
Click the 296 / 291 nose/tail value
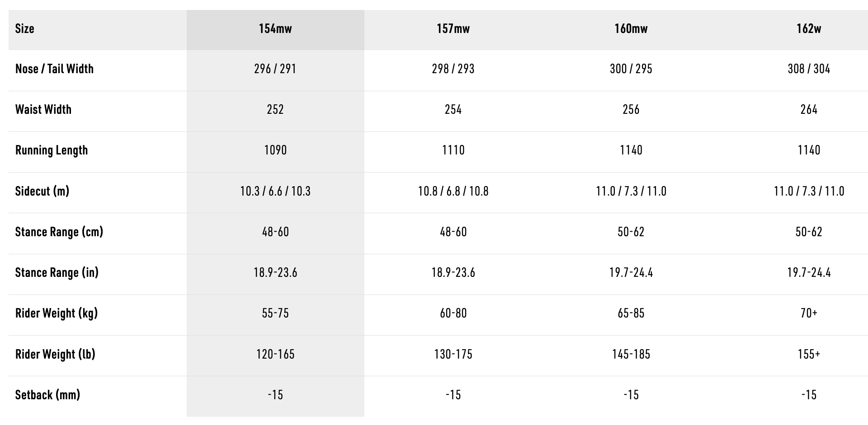[x=275, y=69]
